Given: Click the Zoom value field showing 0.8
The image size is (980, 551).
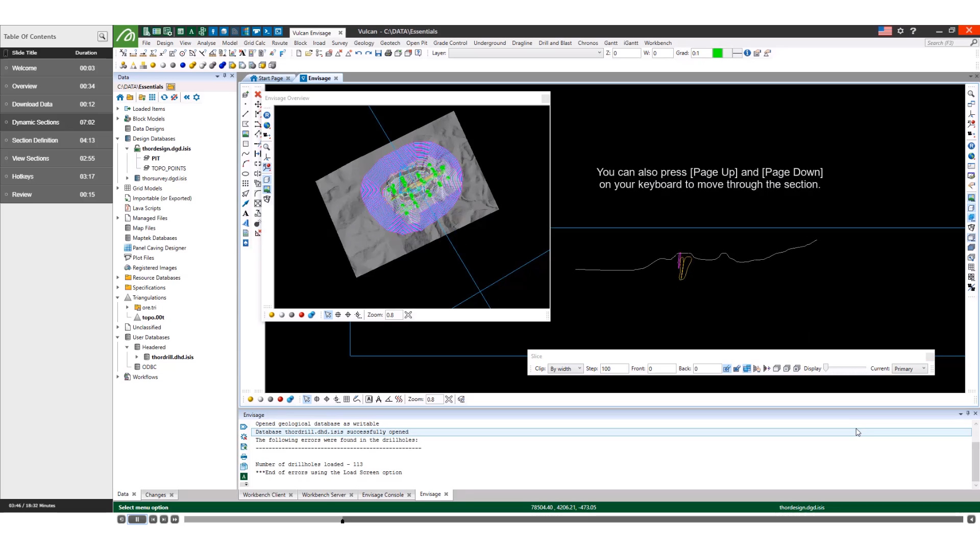Looking at the screenshot, I should pos(433,399).
